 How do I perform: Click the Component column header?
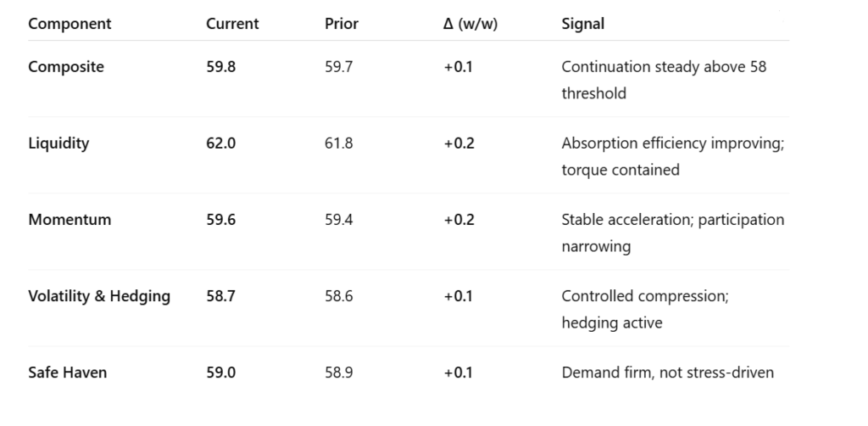[x=70, y=24]
